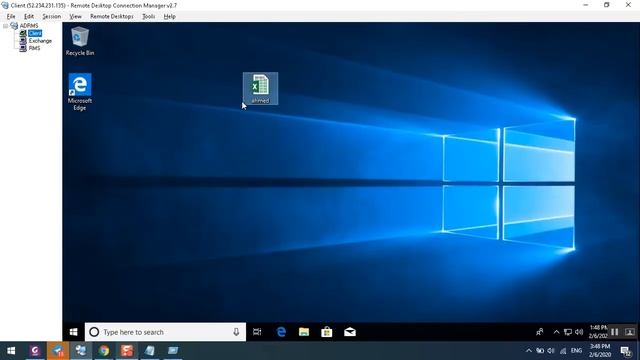
Task: Click the remote session clock showing 1:48 PM
Action: [598, 331]
